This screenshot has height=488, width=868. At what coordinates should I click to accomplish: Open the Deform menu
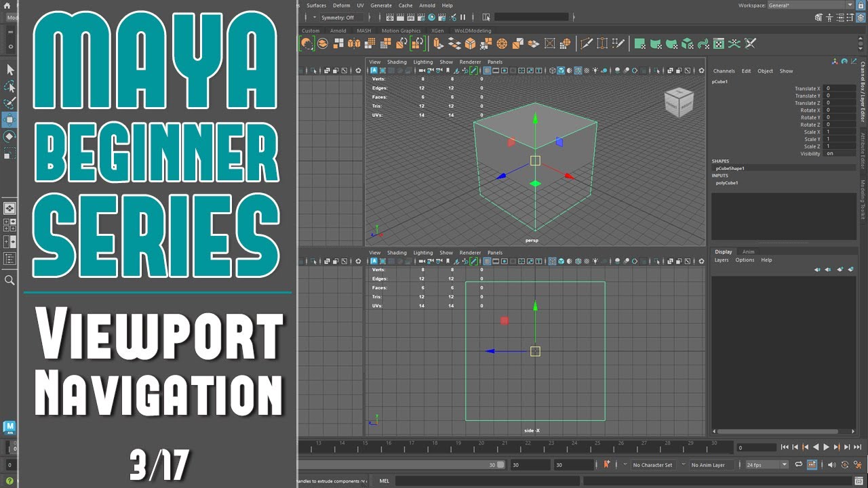342,5
